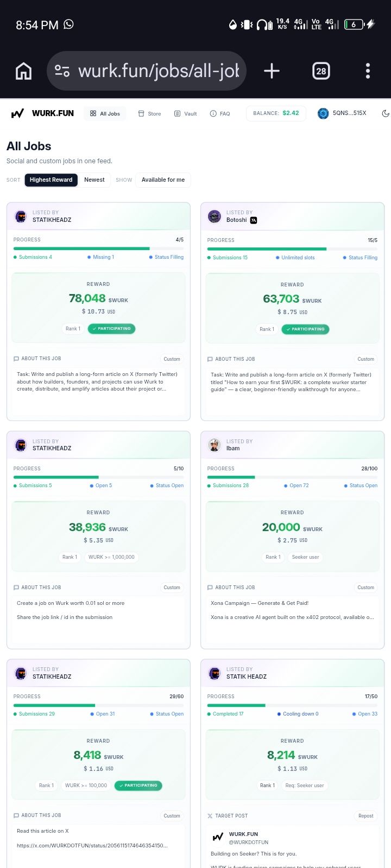The height and width of the screenshot is (868, 391).
Task: Open a new browser tab
Action: (x=272, y=71)
